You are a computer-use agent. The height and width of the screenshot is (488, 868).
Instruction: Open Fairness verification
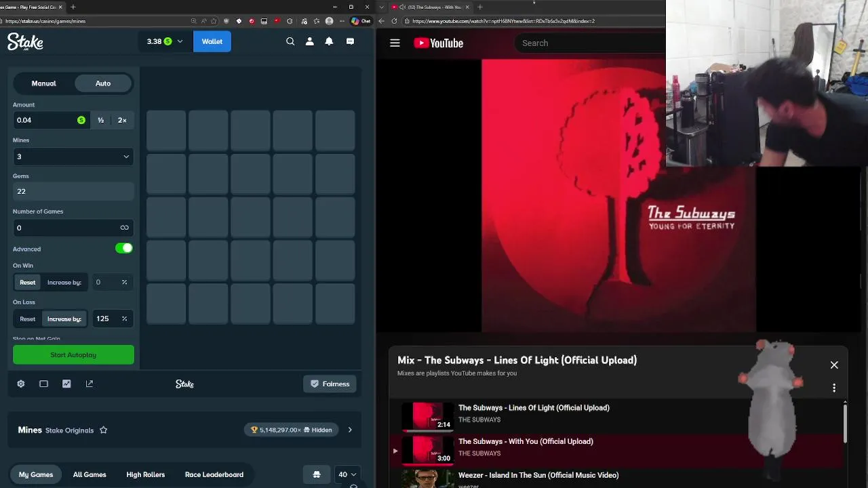coord(330,384)
